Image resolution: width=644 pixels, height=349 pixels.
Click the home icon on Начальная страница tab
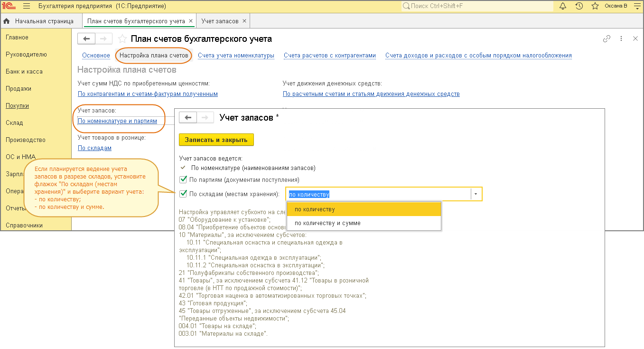7,21
